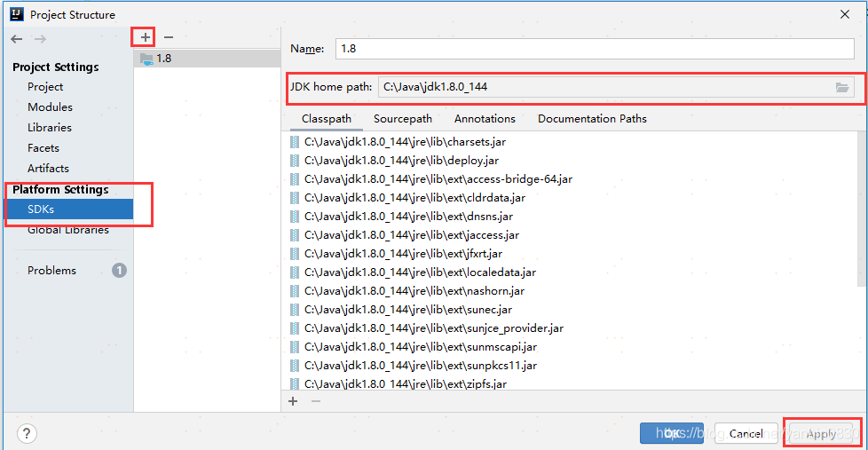Viewport: 868px width, 450px height.
Task: Remove selected SDK with minus icon
Action: point(169,37)
